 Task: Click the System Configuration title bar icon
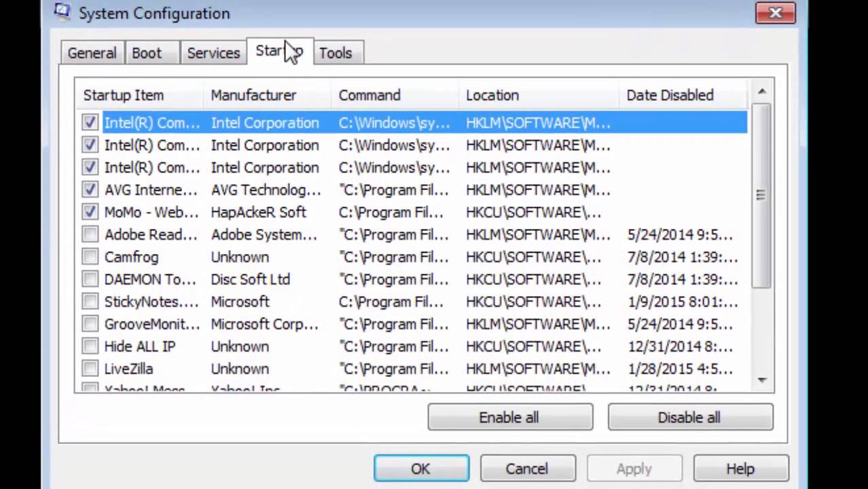point(62,12)
